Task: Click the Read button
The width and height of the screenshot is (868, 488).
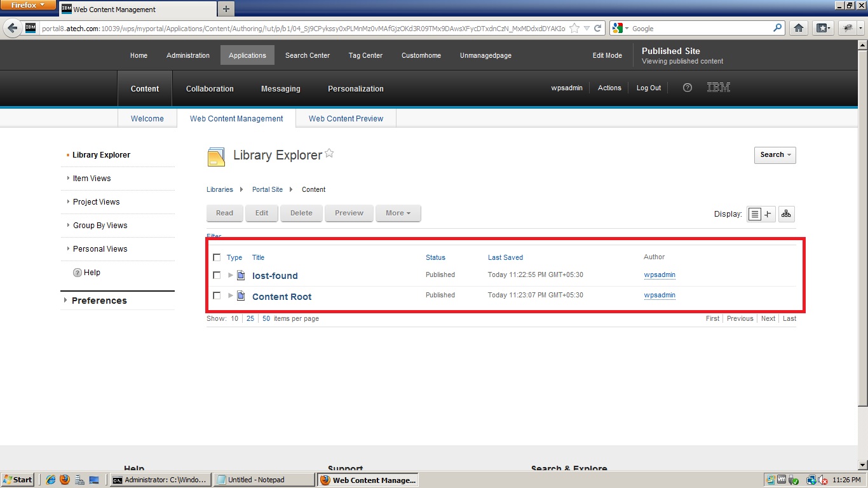Action: tap(225, 213)
